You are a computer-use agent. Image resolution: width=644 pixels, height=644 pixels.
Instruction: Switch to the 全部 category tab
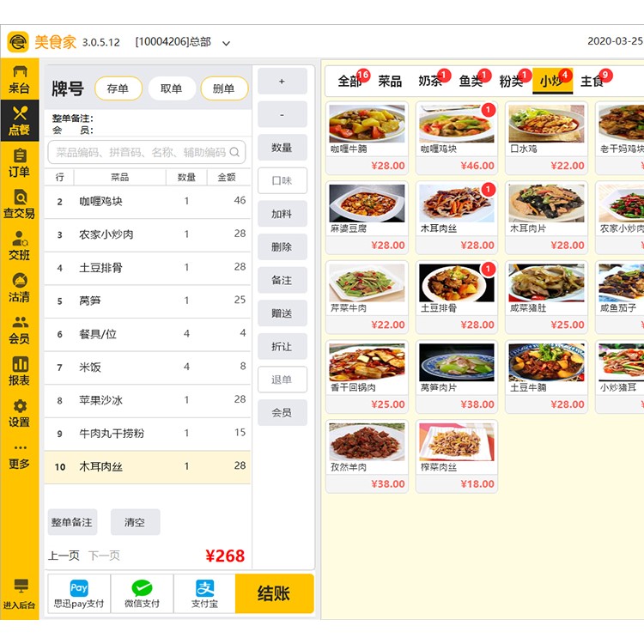[349, 82]
